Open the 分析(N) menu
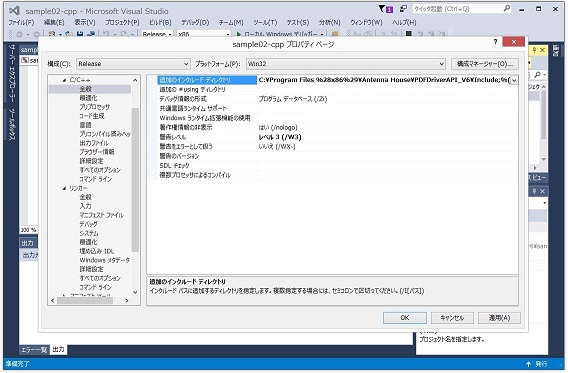Screen dimensions: 568x373 click(x=329, y=22)
